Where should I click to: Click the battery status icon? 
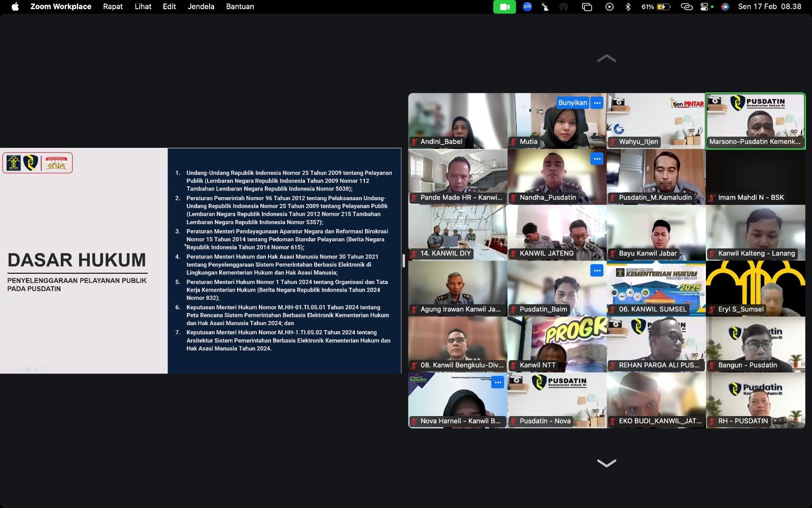coord(664,7)
